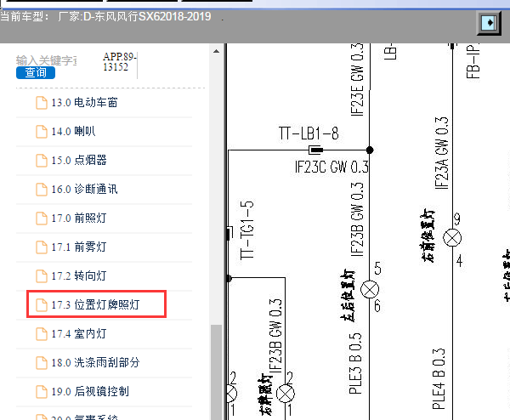Click the 右前位置灯 lamp symbol
Screen dimensions: 510x420
(x=452, y=237)
